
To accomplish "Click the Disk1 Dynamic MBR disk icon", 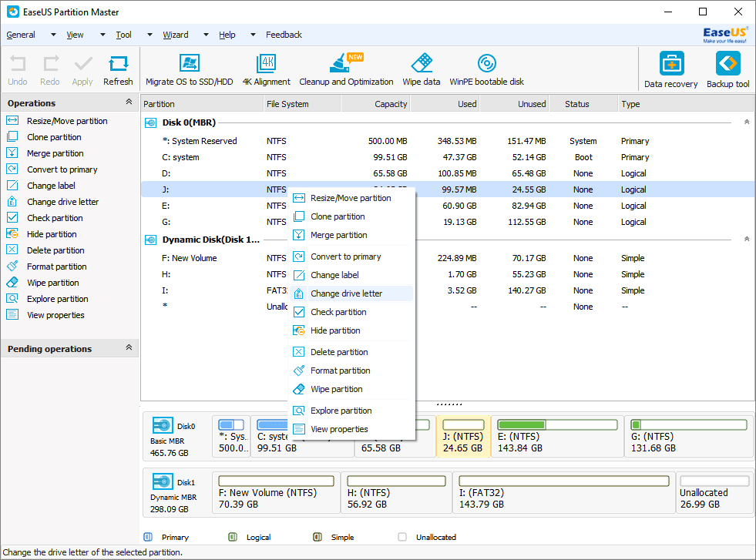I will click(163, 481).
